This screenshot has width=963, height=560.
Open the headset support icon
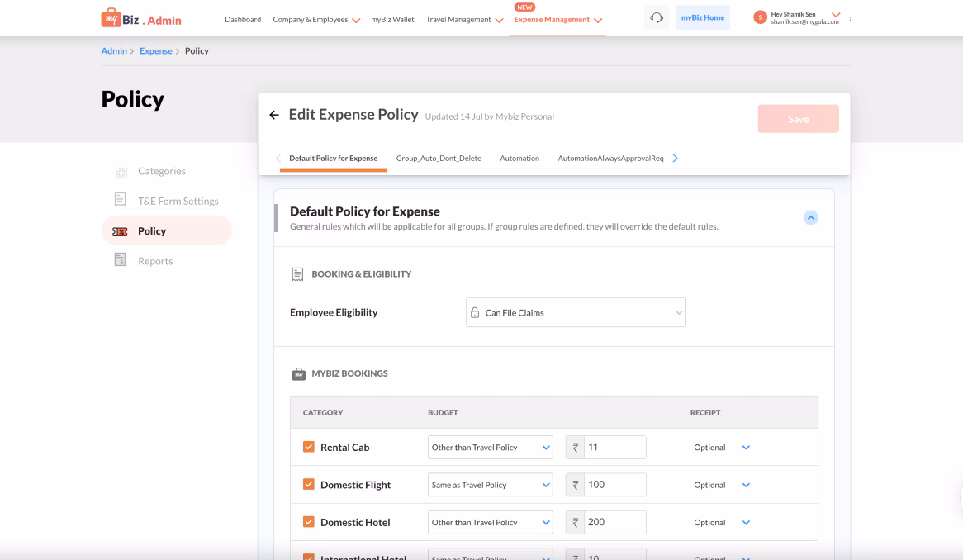[657, 18]
